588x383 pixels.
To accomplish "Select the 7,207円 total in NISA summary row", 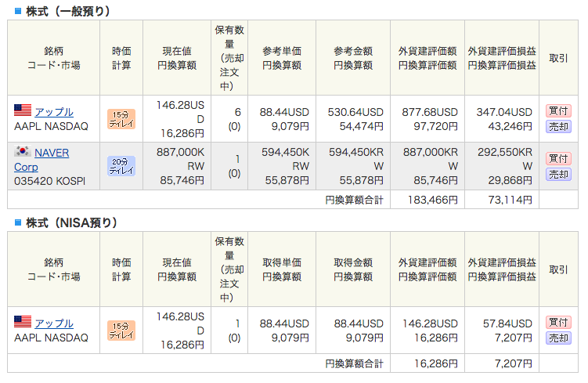I will (514, 363).
